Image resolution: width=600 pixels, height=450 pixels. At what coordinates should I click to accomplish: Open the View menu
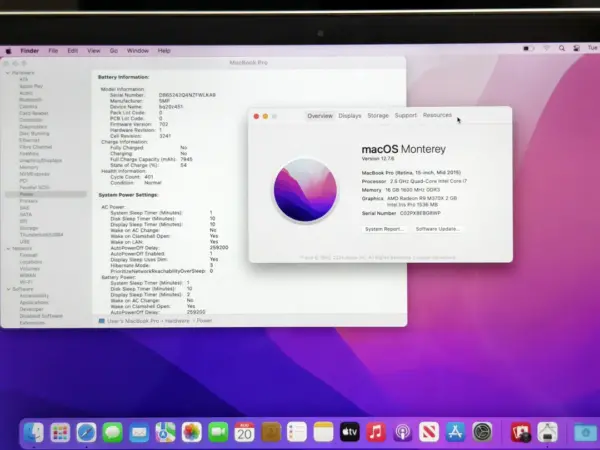[x=94, y=51]
